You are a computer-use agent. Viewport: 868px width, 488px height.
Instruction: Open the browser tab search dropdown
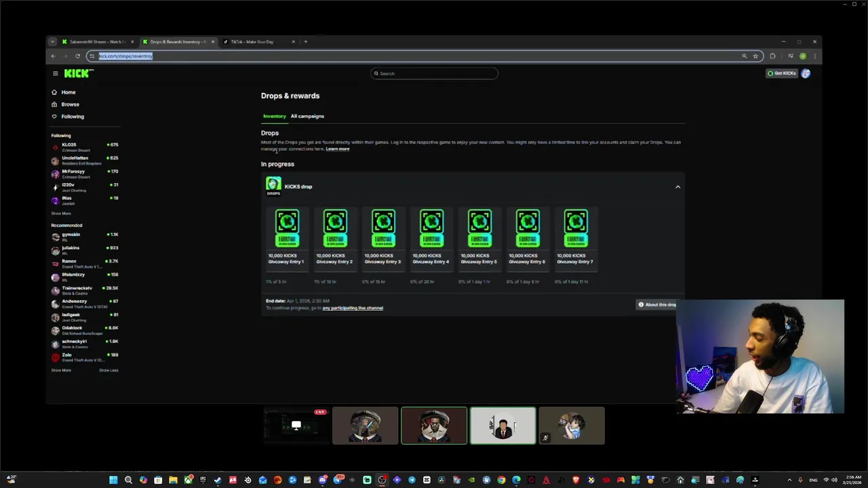click(x=52, y=42)
